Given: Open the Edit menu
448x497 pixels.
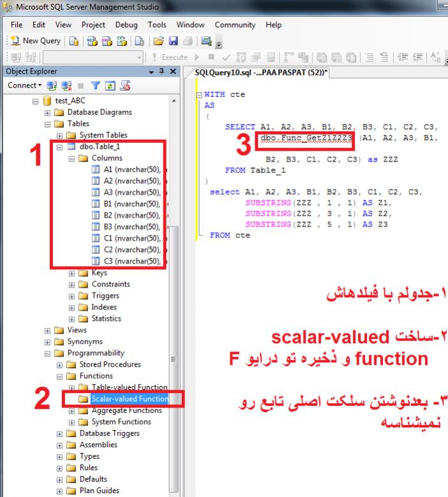Looking at the screenshot, I should point(39,25).
